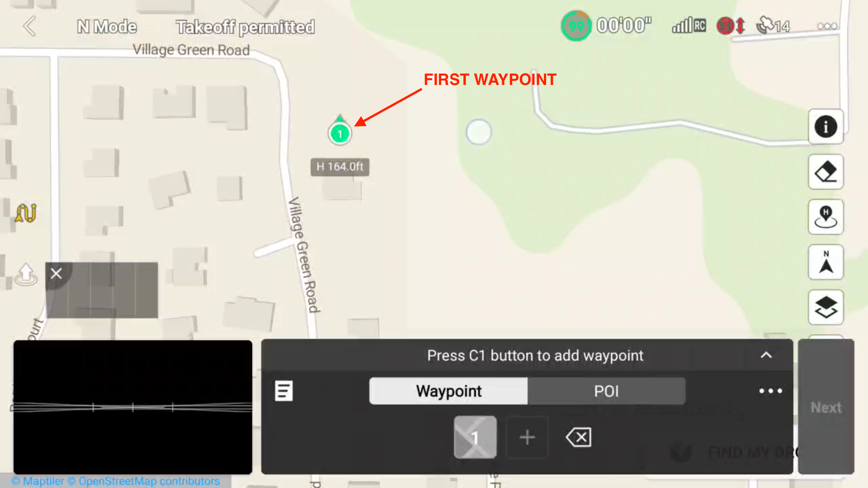Collapse waypoint panel with chevron arrow
The image size is (868, 488).
[x=766, y=355]
